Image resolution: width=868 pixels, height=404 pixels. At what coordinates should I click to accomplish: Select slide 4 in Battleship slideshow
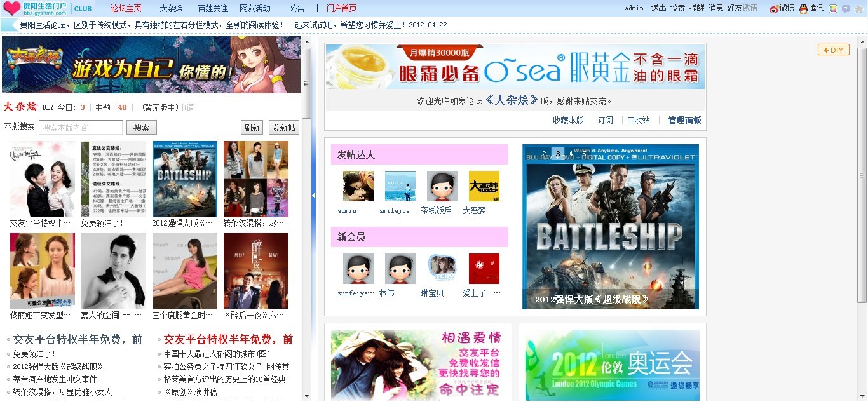(571, 154)
